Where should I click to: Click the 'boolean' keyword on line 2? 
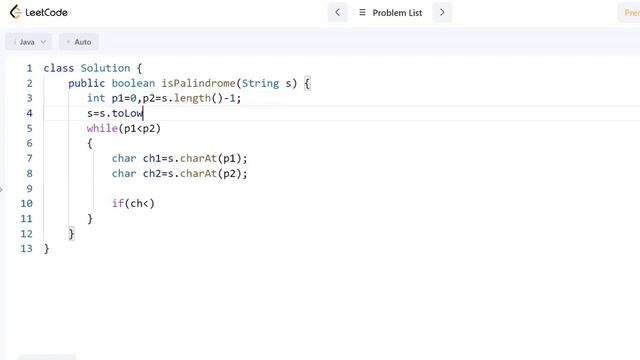point(133,83)
